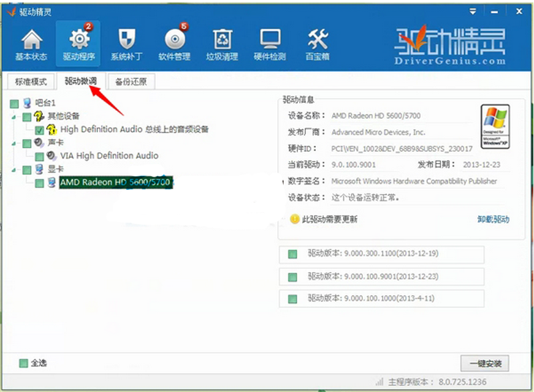
Task: Click the 驱动精灵 title bar logo icon
Action: (x=11, y=12)
